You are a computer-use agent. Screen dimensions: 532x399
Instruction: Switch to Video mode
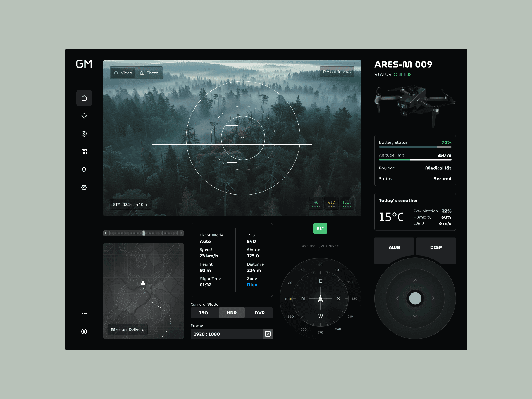click(123, 73)
